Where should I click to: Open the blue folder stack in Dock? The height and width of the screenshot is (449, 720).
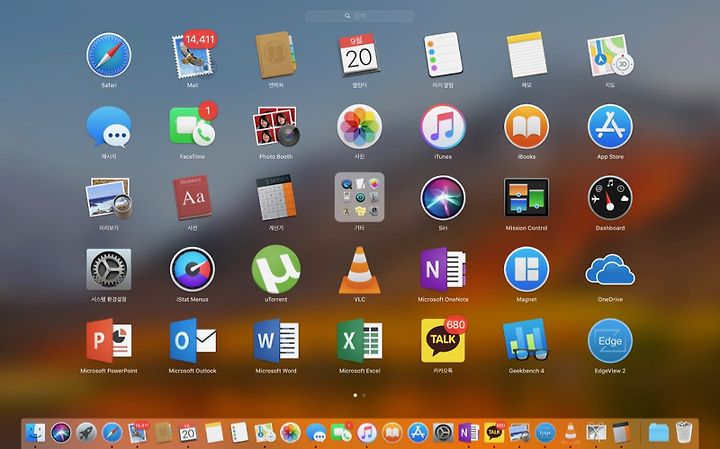(658, 432)
